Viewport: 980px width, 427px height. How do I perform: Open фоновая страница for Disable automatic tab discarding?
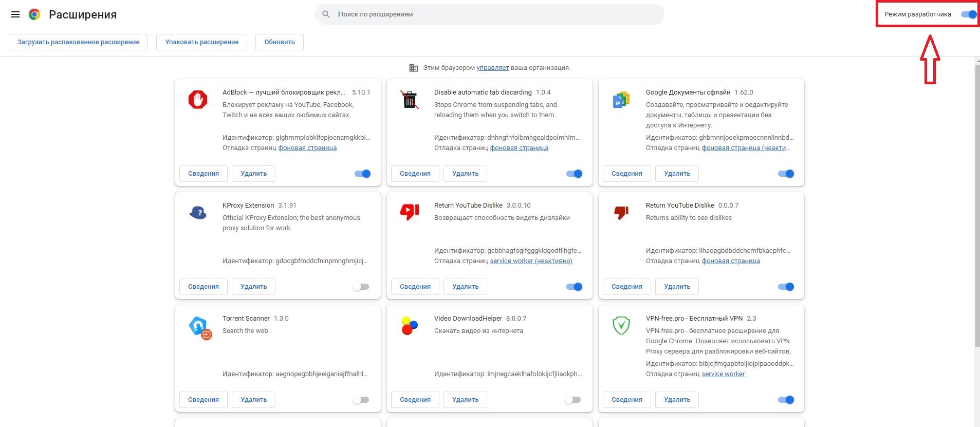tap(519, 148)
